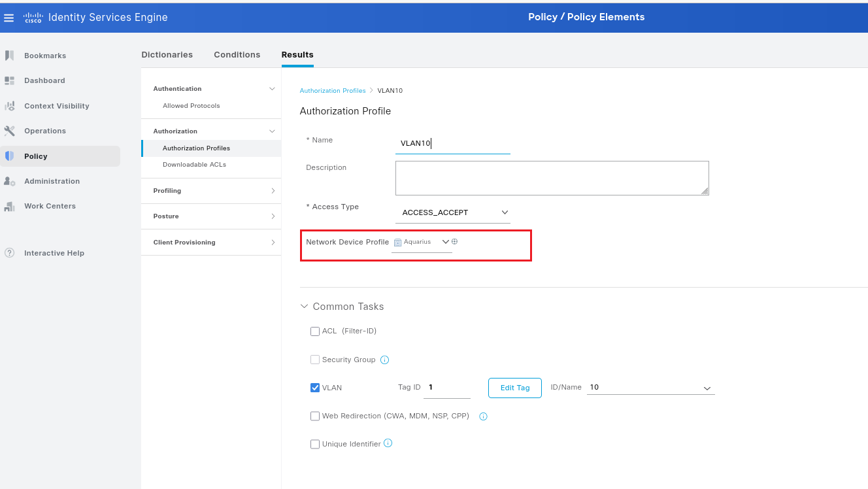Click the Administration sidebar icon

pos(9,181)
